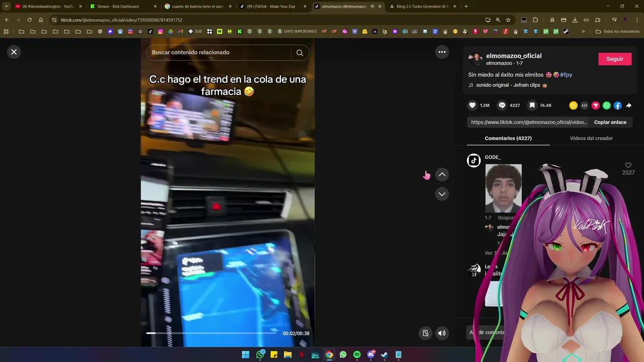Mute the video with speaker icon
This screenshot has height=362, width=644.
point(442,333)
